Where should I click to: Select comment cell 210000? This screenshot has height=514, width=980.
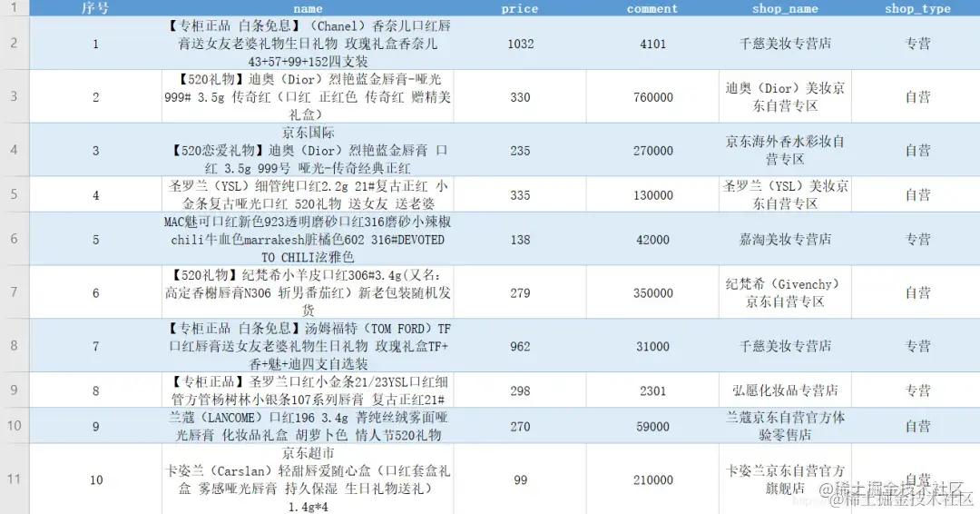[652, 479]
